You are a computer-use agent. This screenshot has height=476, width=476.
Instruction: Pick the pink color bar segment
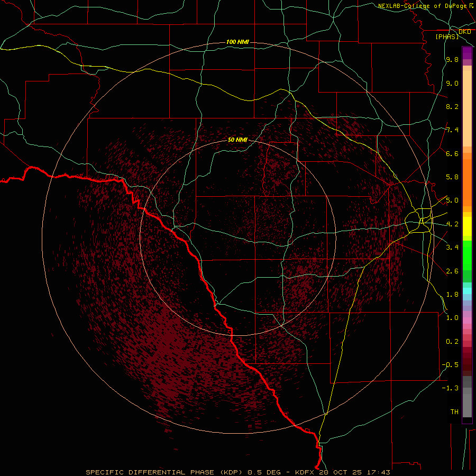[467, 321]
